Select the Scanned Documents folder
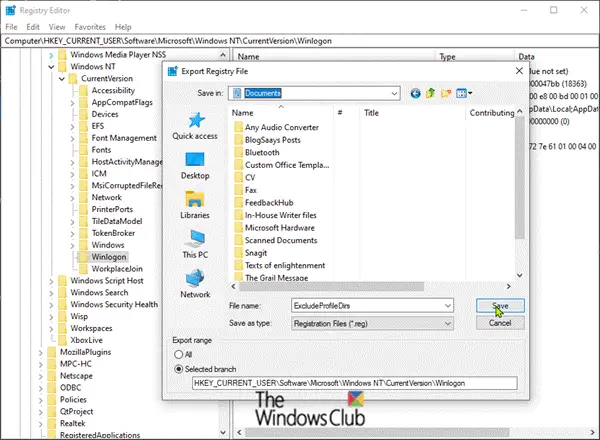Screen dimensions: 600x440 276,240
